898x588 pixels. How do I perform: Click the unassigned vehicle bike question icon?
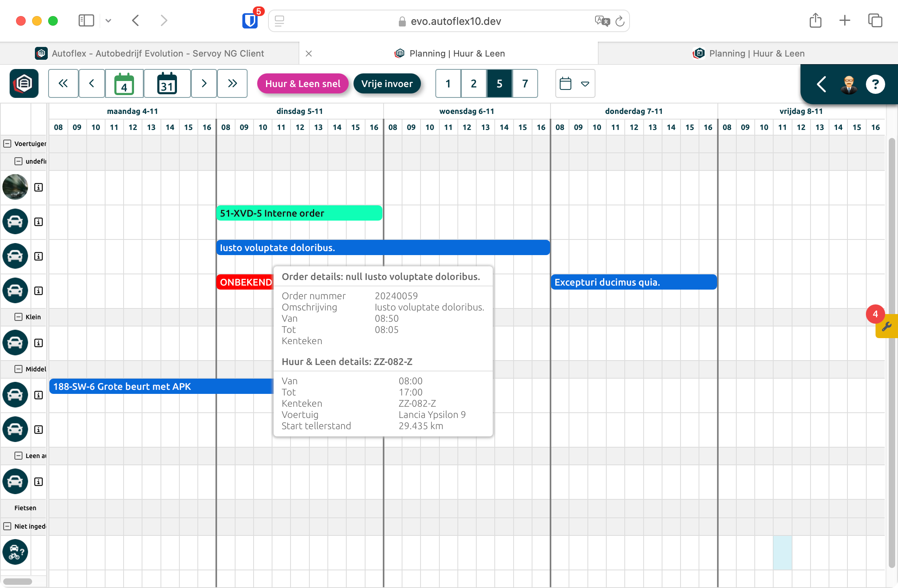(15, 552)
